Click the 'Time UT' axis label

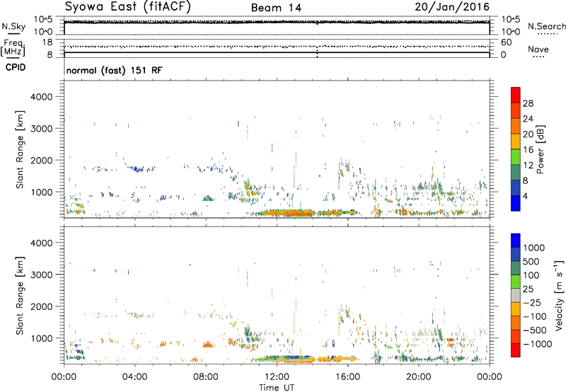[x=277, y=388]
